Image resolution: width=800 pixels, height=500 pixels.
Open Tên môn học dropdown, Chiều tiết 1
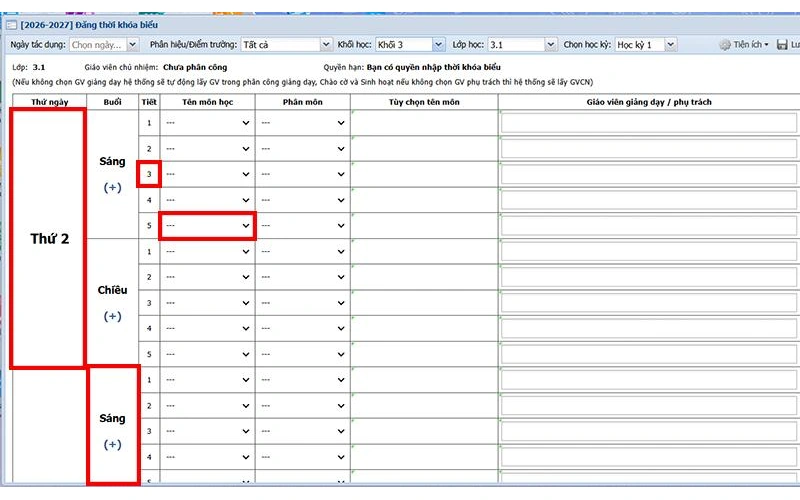[x=208, y=252]
